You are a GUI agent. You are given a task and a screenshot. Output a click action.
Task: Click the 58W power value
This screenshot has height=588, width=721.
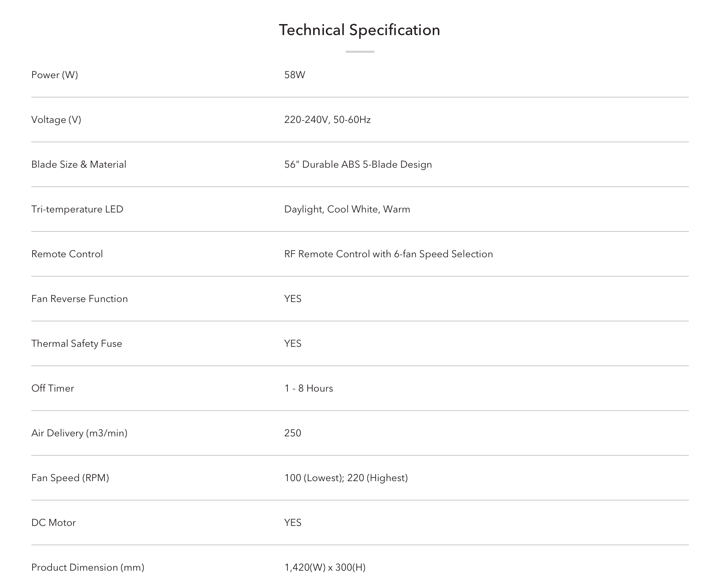pyautogui.click(x=295, y=75)
